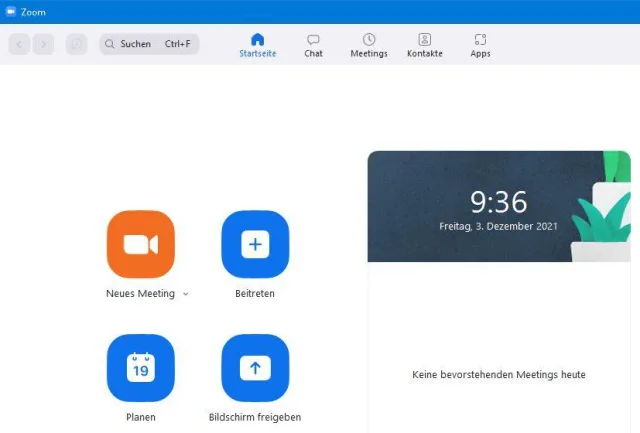
Task: Open the Chat tab
Action: point(313,45)
